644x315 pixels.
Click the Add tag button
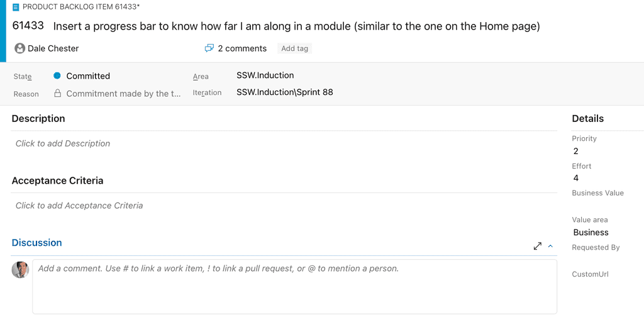pyautogui.click(x=294, y=48)
